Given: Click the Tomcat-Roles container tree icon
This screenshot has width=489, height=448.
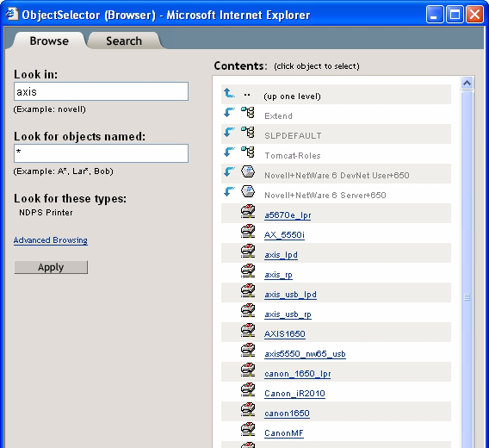Looking at the screenshot, I should [x=248, y=152].
